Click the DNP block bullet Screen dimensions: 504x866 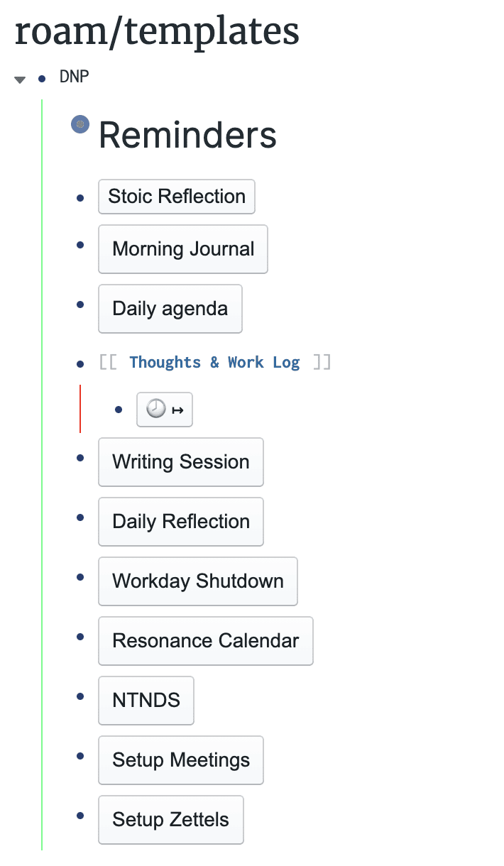(42, 78)
